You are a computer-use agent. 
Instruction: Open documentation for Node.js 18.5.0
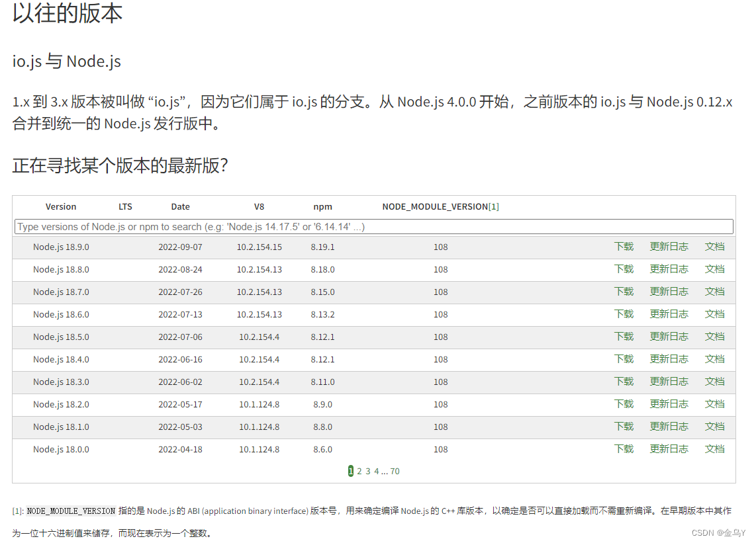point(714,337)
